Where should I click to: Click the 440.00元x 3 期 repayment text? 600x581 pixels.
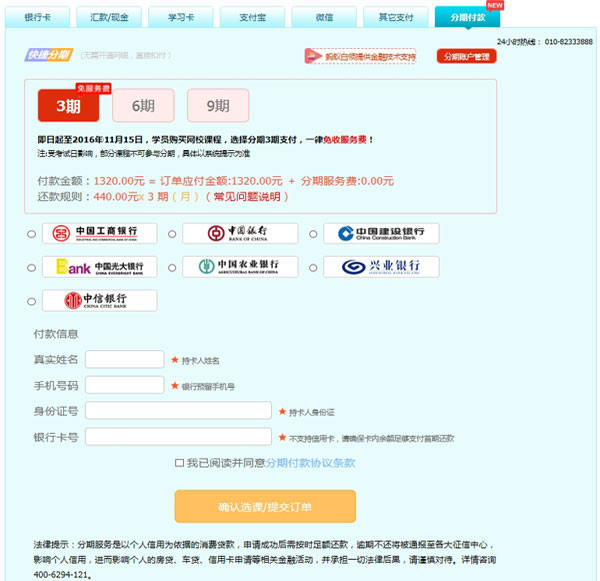point(131,197)
